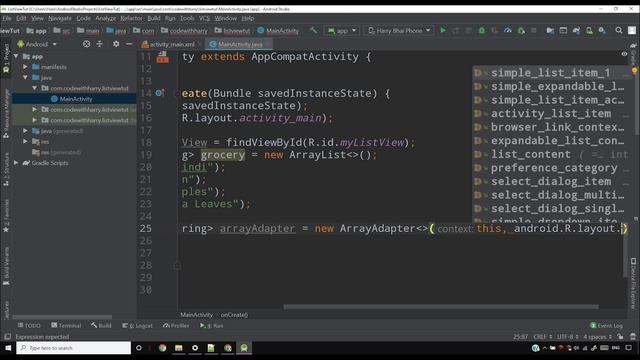
Task: Click the Debug app bug icon
Action: click(x=482, y=30)
